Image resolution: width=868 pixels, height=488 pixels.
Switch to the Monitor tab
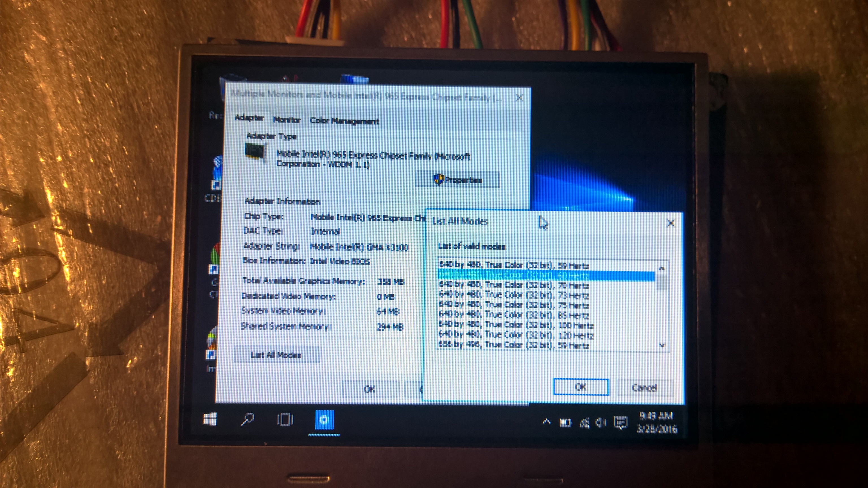(x=287, y=120)
